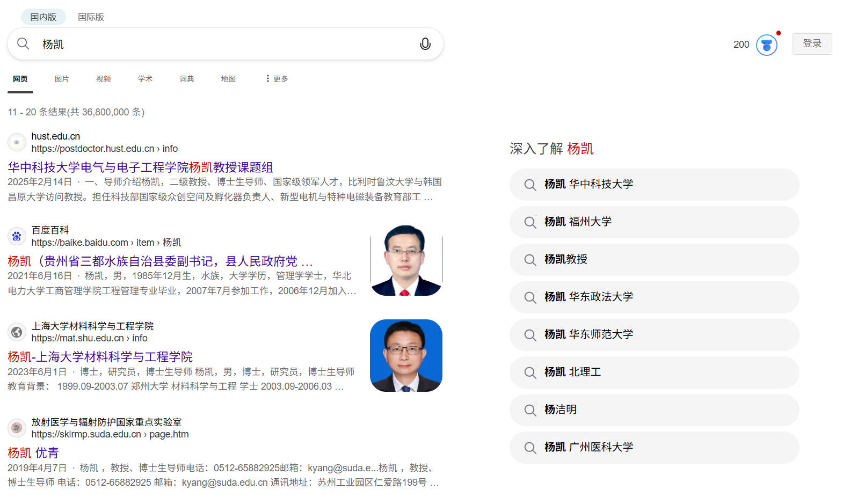Click URL https://mat.shu.edu.cn › info

click(x=89, y=338)
